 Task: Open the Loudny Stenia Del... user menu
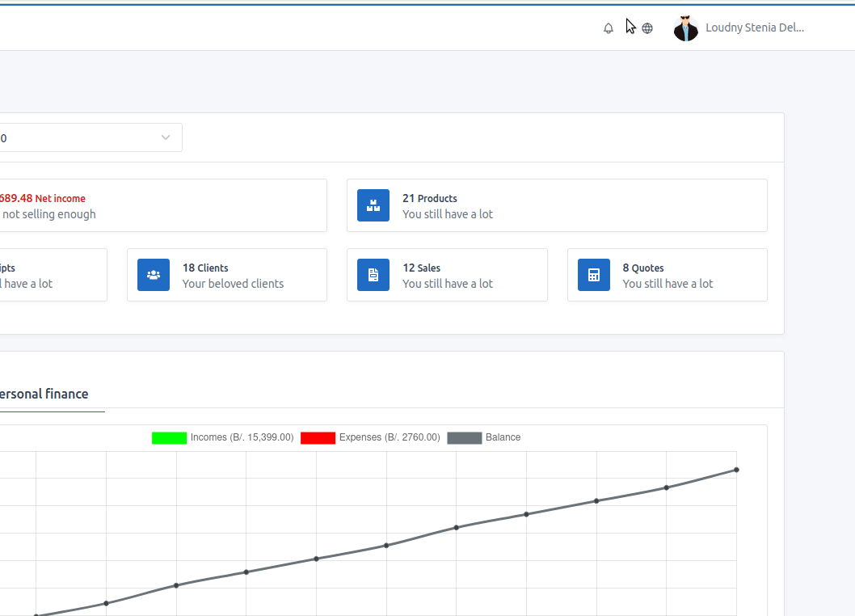[x=754, y=28]
